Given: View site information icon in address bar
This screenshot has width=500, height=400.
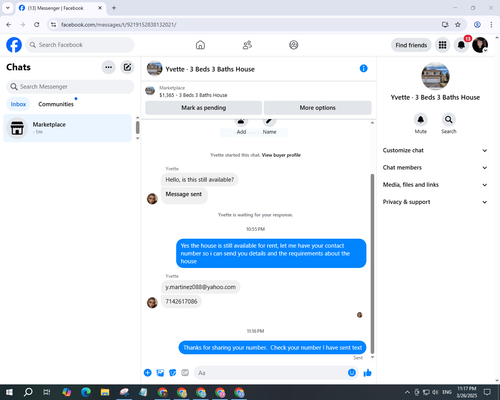Looking at the screenshot, I should click(x=53, y=24).
